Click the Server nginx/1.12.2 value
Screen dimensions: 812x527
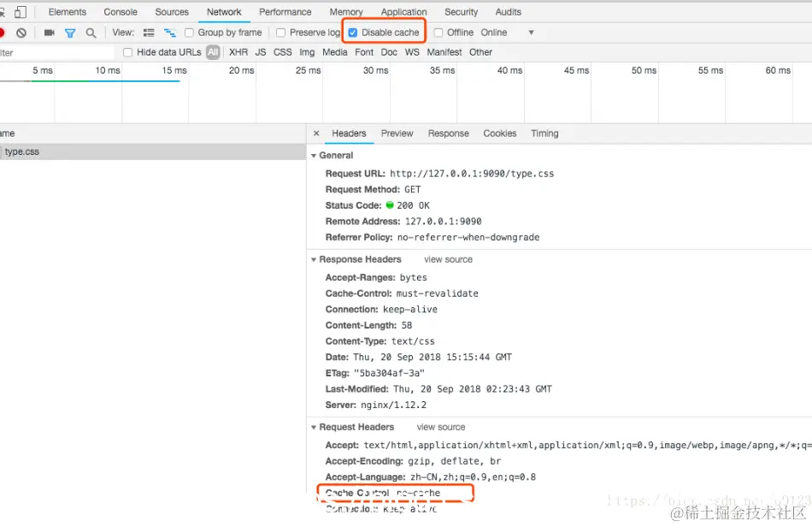393,406
